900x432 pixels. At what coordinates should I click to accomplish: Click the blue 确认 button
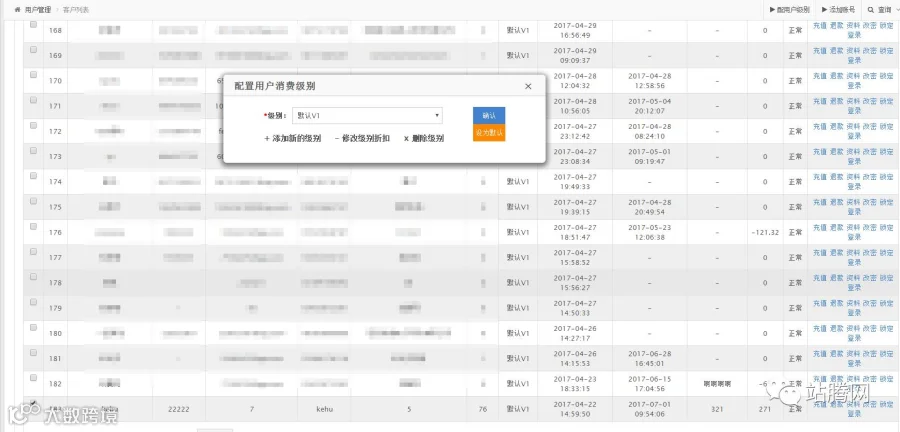coord(489,116)
